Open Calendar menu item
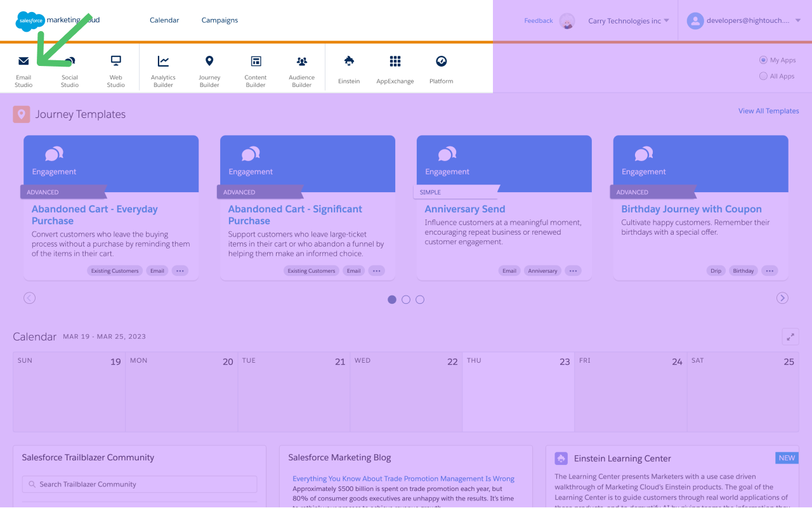The height and width of the screenshot is (508, 812). click(x=164, y=20)
